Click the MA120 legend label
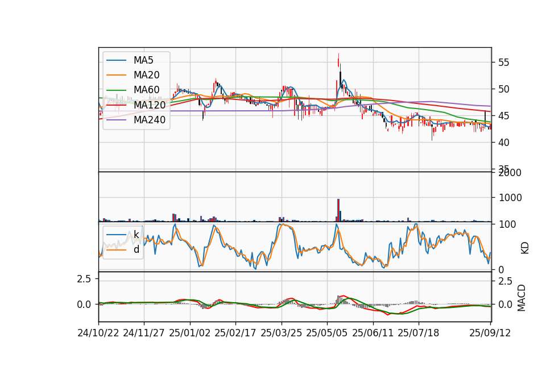 tap(150, 105)
